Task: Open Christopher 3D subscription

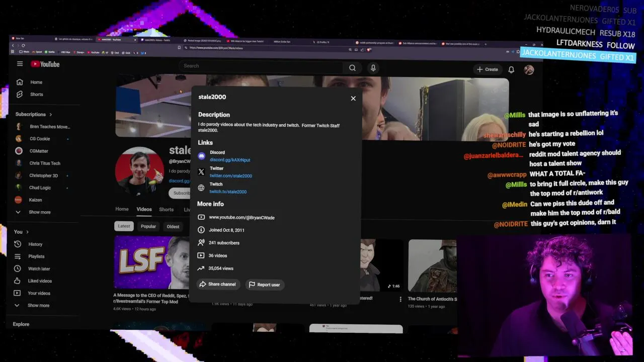Action: point(43,175)
